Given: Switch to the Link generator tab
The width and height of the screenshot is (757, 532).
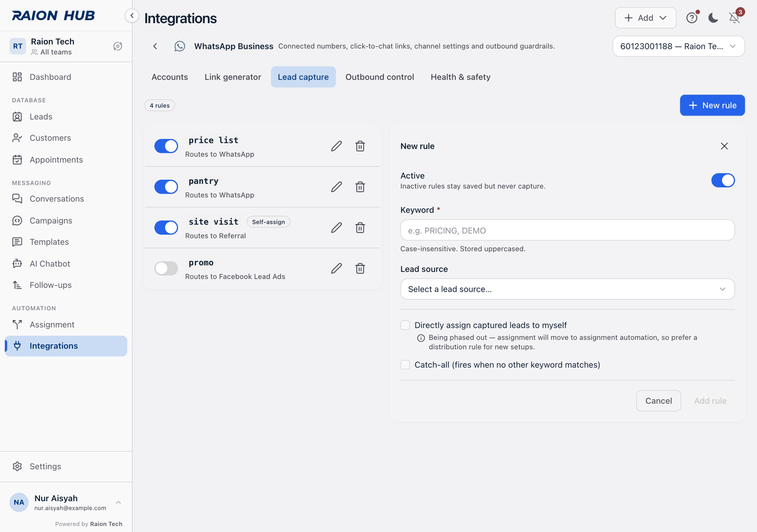Looking at the screenshot, I should click(x=233, y=77).
